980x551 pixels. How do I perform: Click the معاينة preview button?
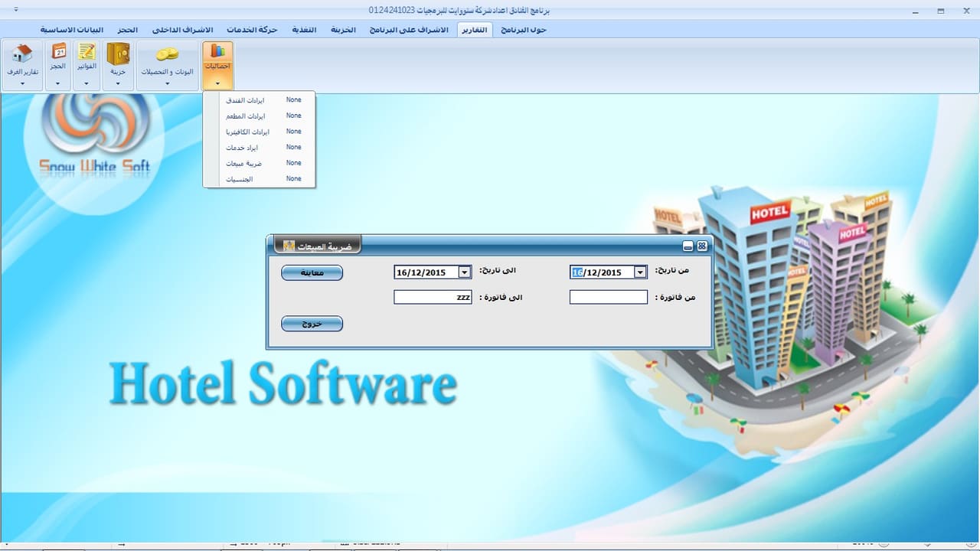tap(312, 272)
